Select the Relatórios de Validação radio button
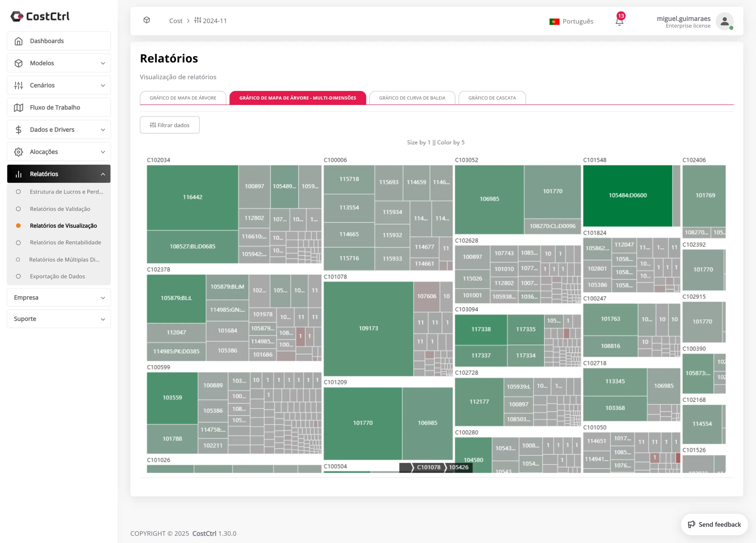 (x=19, y=209)
